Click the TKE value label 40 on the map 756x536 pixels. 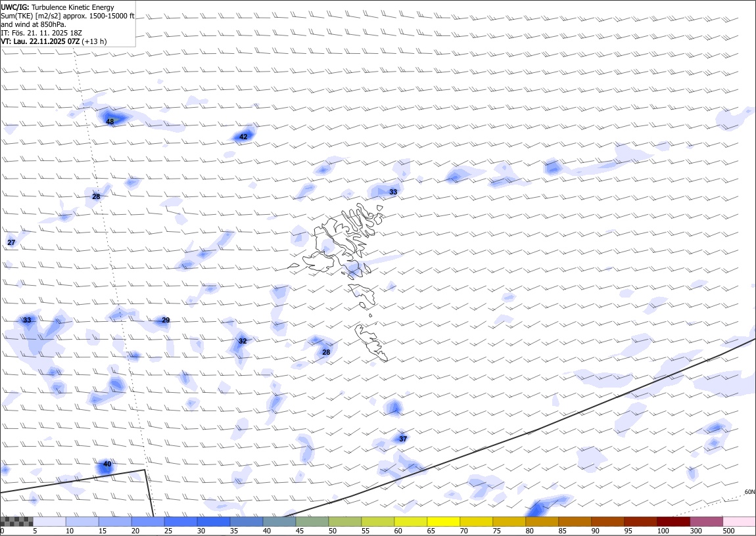pyautogui.click(x=107, y=464)
